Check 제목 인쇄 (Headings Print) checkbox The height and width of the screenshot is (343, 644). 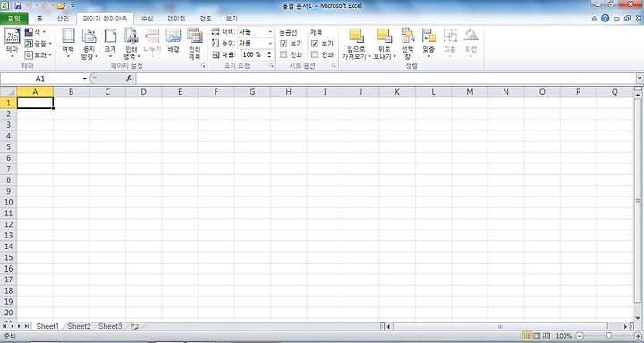click(x=315, y=54)
